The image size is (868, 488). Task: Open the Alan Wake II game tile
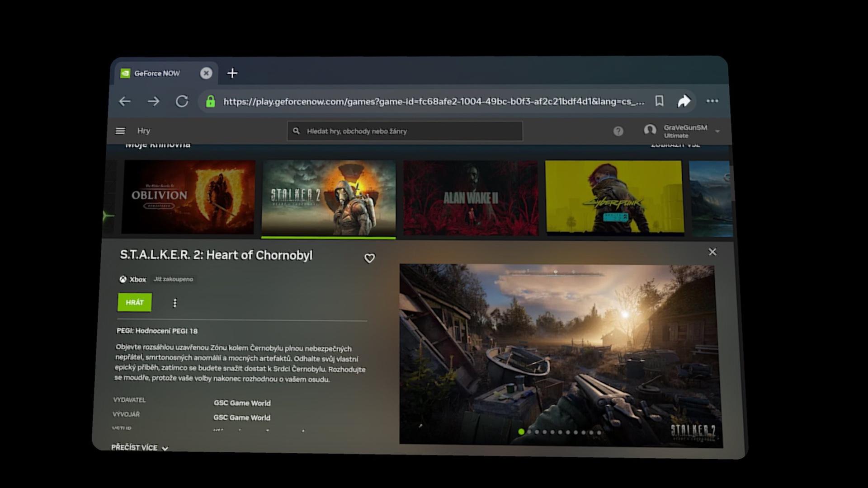471,198
